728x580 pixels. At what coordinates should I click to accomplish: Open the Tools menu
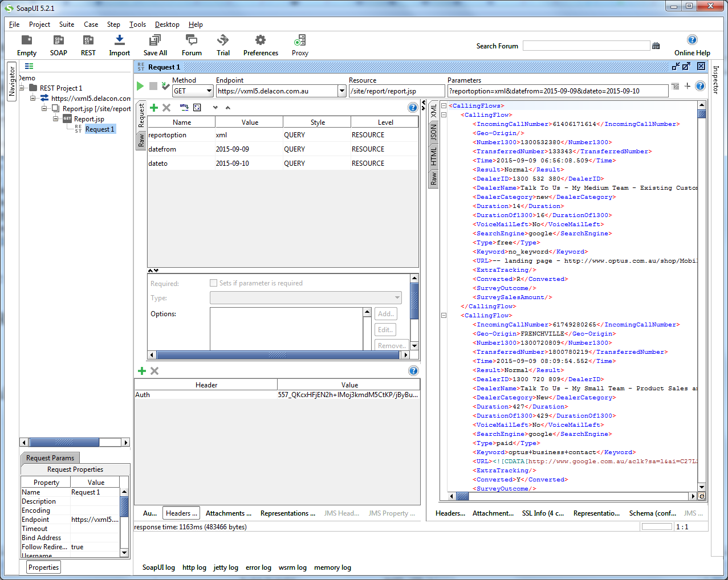coord(137,24)
